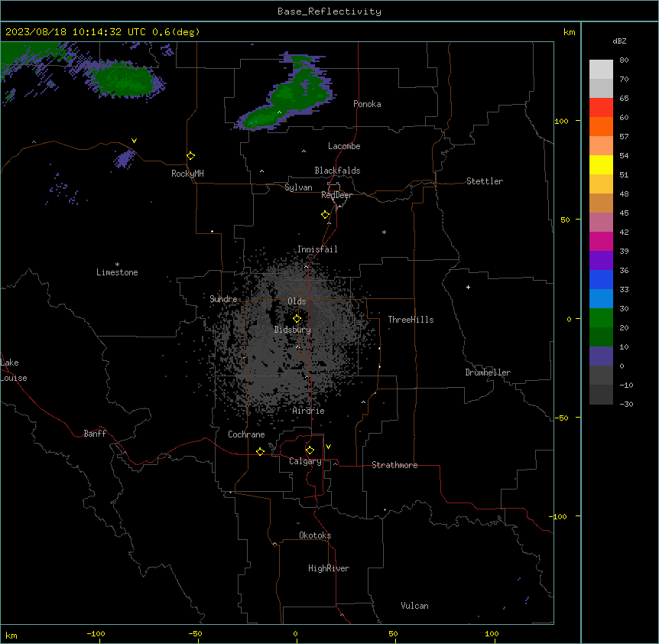Click the dBZ legend heading
The height and width of the screenshot is (644, 659).
pyautogui.click(x=619, y=41)
